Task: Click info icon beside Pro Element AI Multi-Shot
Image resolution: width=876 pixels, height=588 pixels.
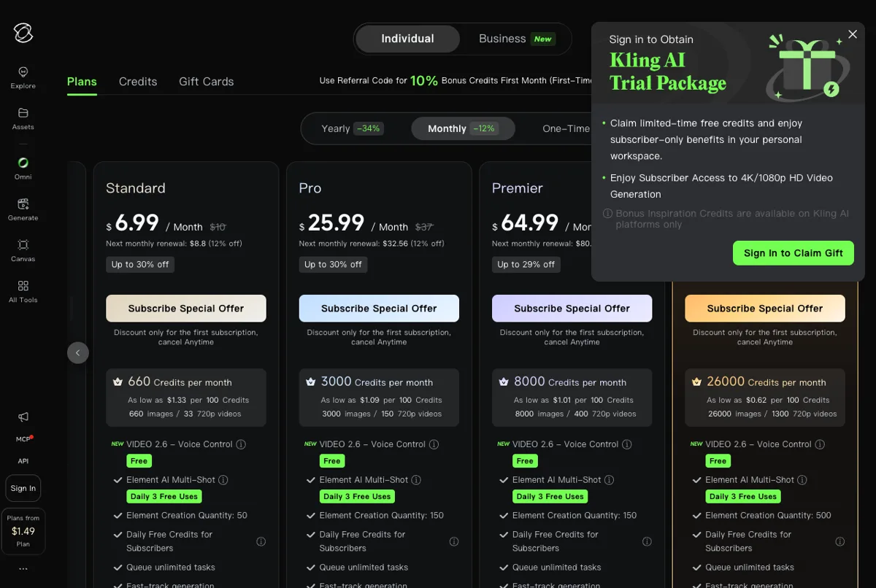Action: pos(416,480)
